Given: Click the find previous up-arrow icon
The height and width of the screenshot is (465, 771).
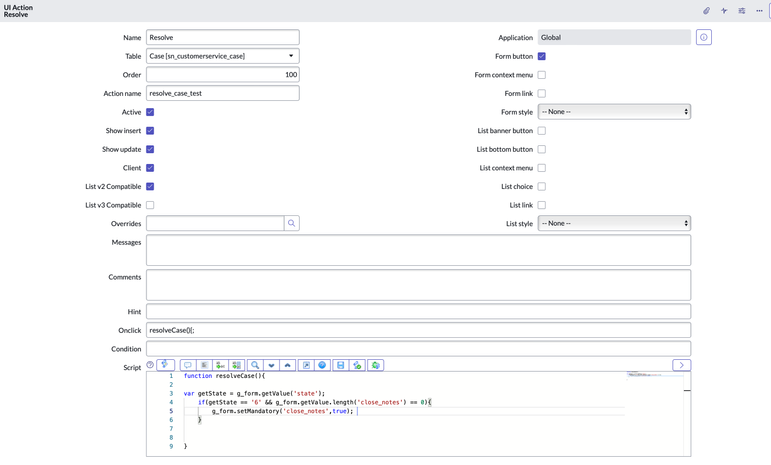Looking at the screenshot, I should pos(288,365).
